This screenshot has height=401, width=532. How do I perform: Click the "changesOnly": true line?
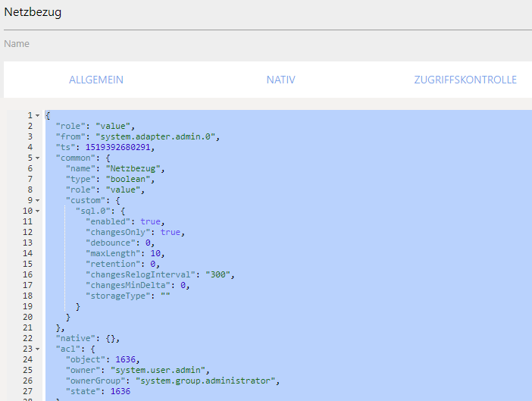(135, 232)
